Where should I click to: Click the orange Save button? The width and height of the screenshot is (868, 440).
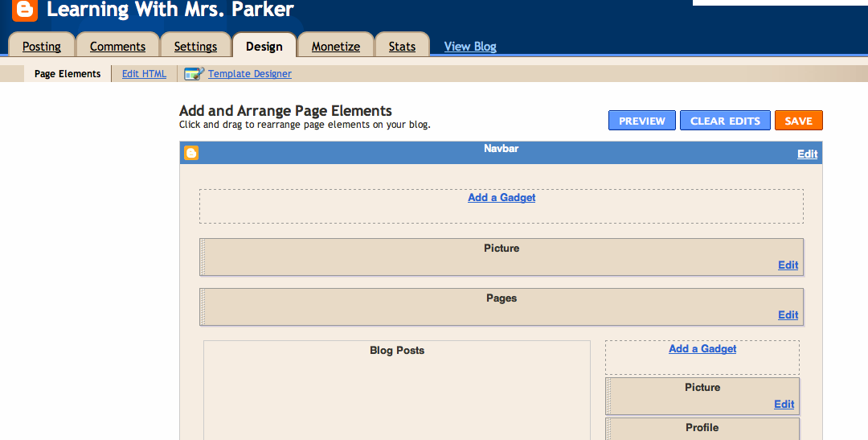[x=798, y=120]
